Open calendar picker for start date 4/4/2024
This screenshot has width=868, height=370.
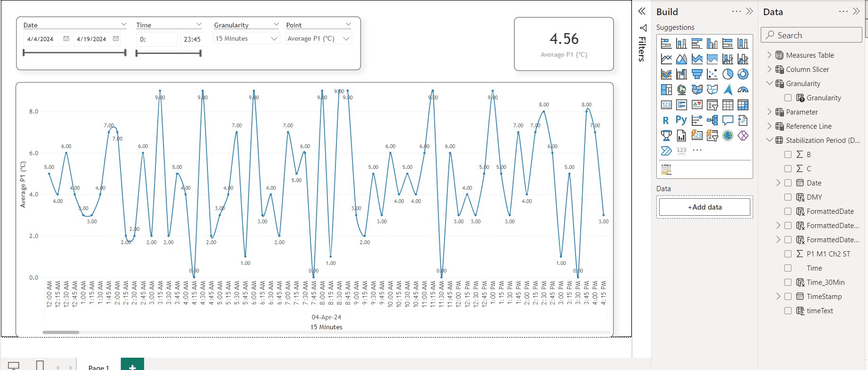click(66, 39)
